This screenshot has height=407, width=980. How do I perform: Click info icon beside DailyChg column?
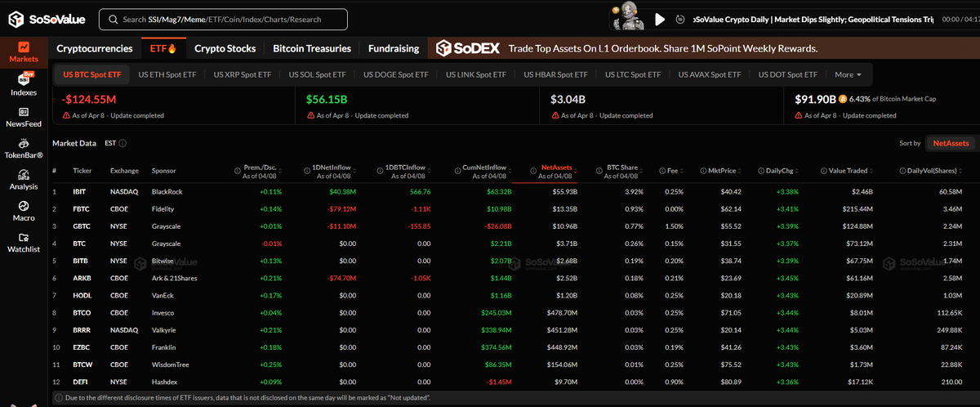(x=763, y=171)
